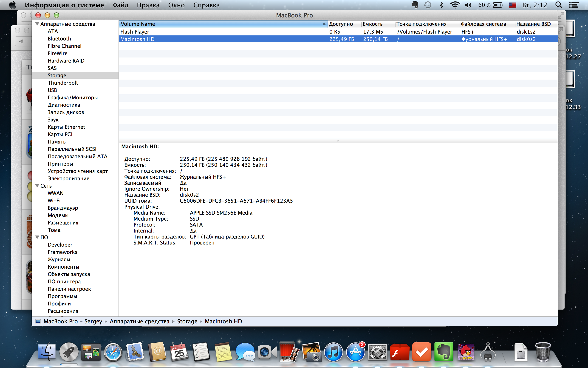This screenshot has width=588, height=368.
Task: Select Программы under ПО
Action: click(x=62, y=296)
